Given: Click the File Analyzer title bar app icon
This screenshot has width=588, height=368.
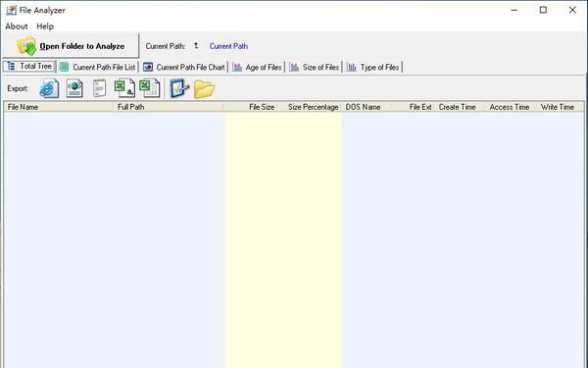Looking at the screenshot, I should 11,10.
